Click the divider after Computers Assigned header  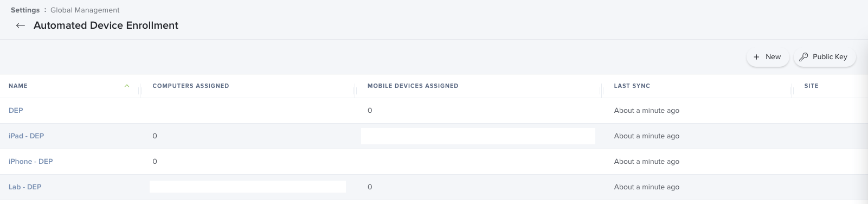355,90
